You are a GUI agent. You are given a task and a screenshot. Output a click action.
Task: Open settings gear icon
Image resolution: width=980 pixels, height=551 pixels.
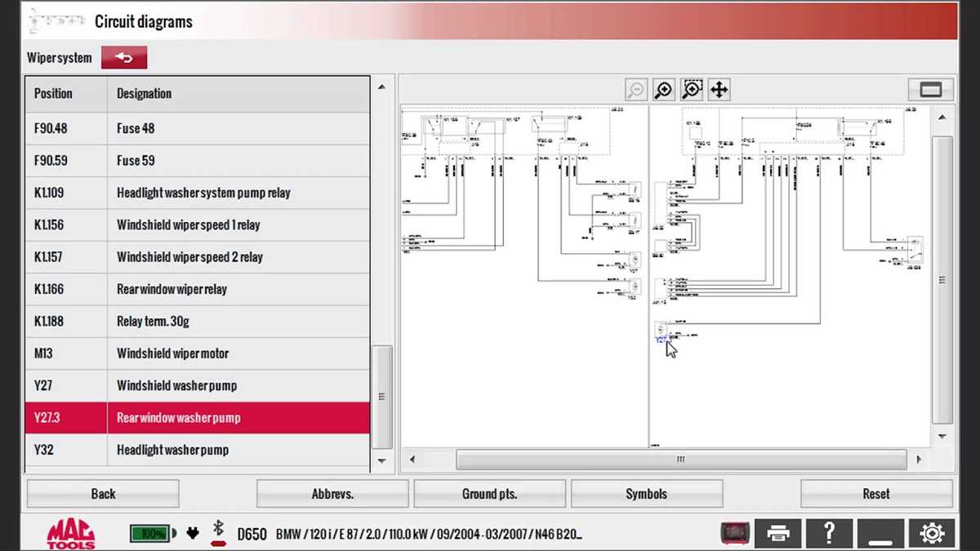(x=932, y=534)
